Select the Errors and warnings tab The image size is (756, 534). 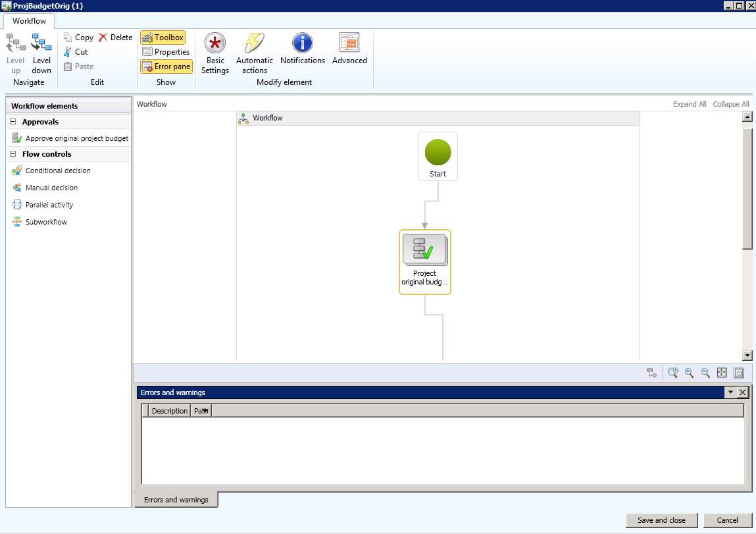(x=176, y=499)
